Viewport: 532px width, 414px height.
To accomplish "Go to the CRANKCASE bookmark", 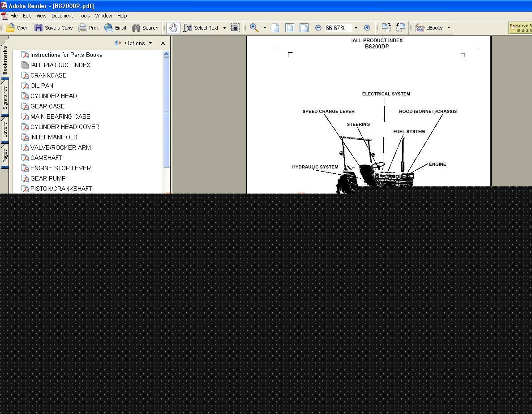I will (x=48, y=75).
